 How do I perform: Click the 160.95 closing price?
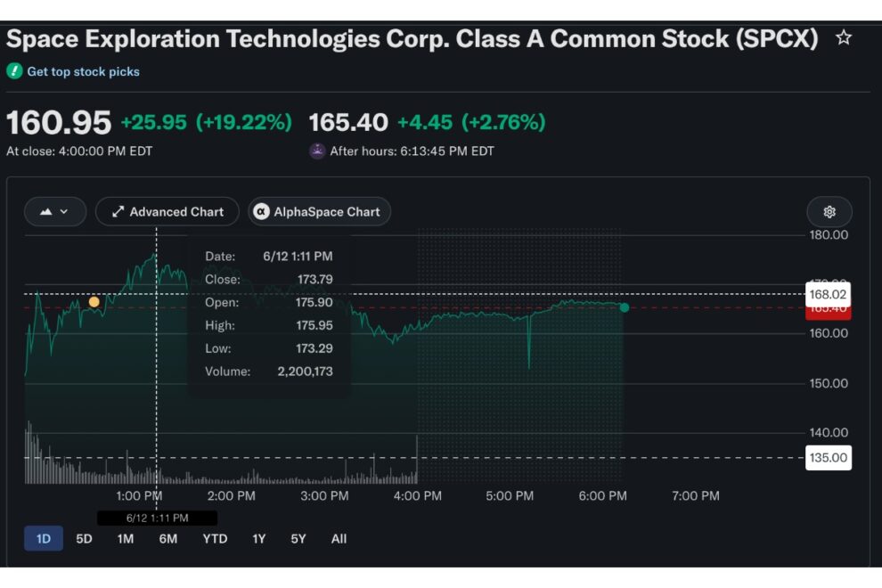coord(59,122)
